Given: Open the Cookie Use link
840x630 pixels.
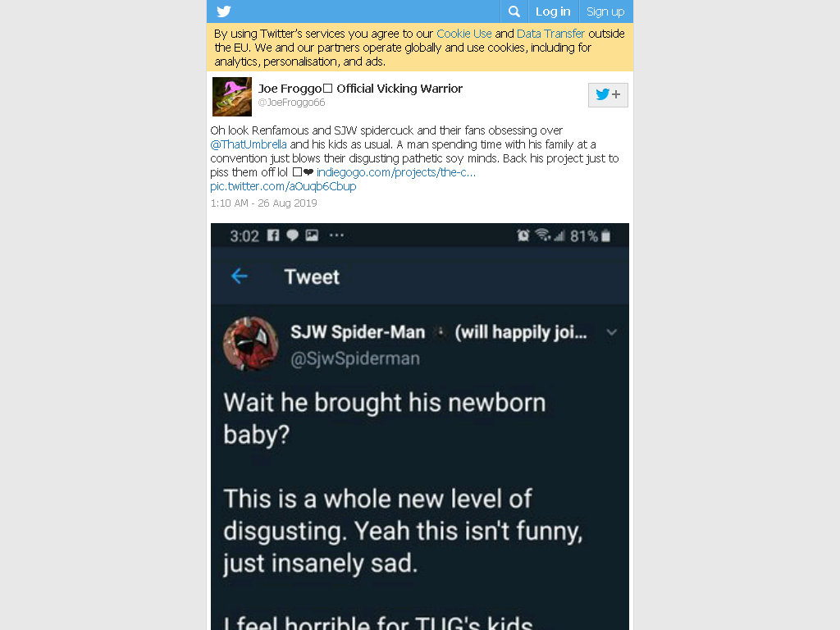Looking at the screenshot, I should point(464,33).
